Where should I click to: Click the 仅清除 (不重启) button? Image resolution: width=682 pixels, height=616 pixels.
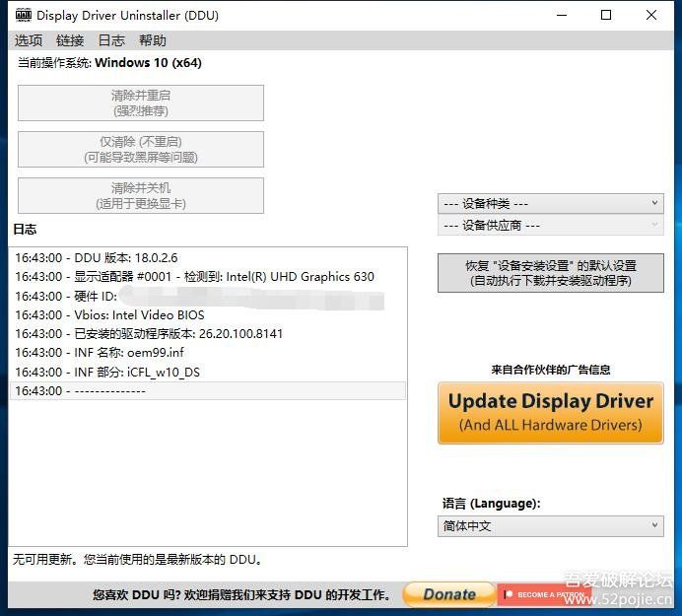coord(141,149)
